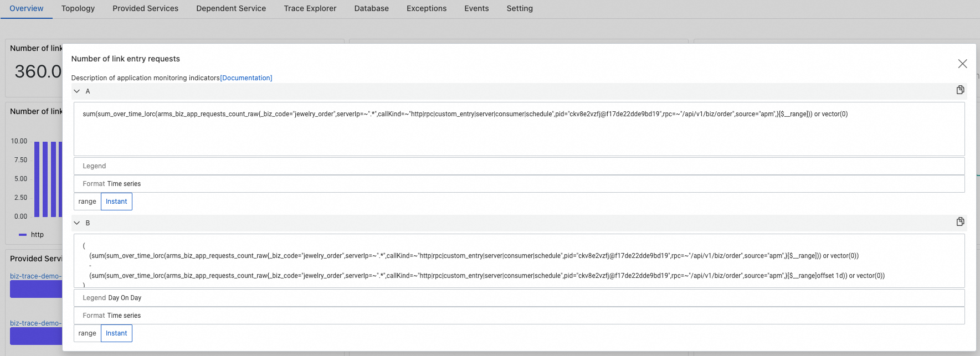Go to the Exceptions tab

(x=427, y=8)
